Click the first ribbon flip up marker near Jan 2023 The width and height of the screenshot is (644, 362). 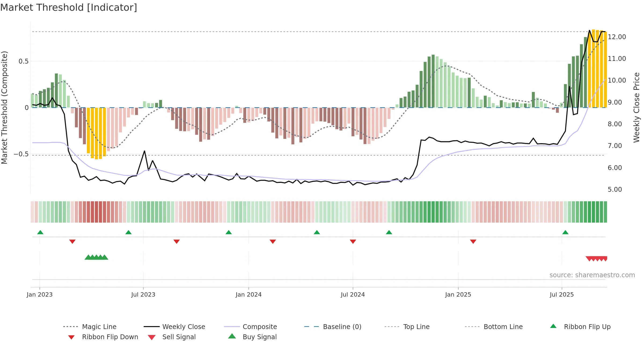tap(40, 232)
